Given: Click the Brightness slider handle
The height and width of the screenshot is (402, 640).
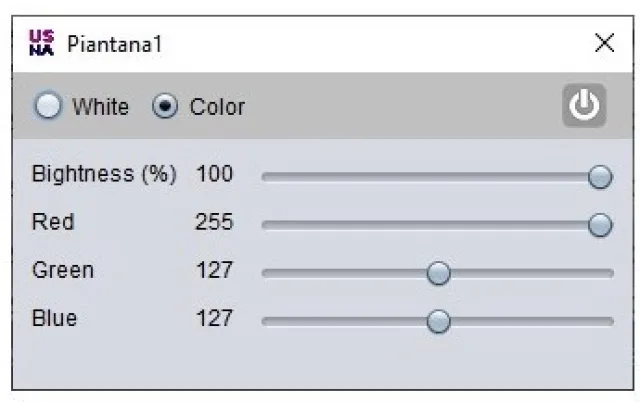Looking at the screenshot, I should click(x=600, y=177).
